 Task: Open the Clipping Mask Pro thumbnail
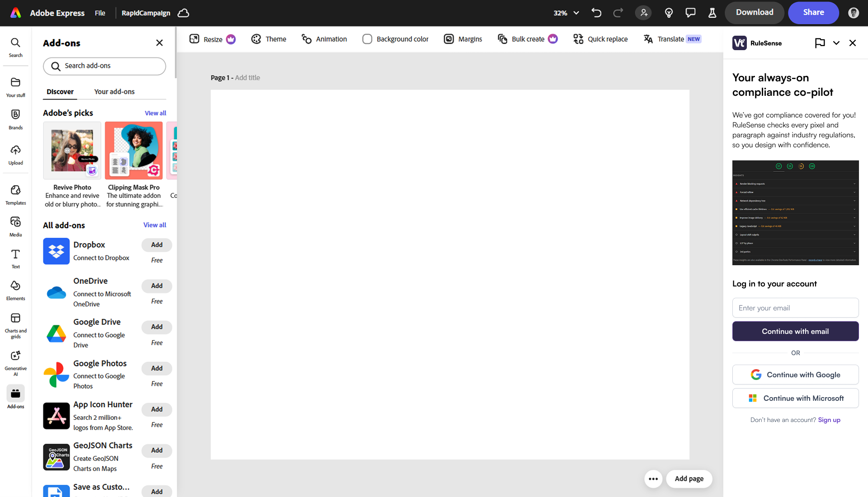[134, 151]
